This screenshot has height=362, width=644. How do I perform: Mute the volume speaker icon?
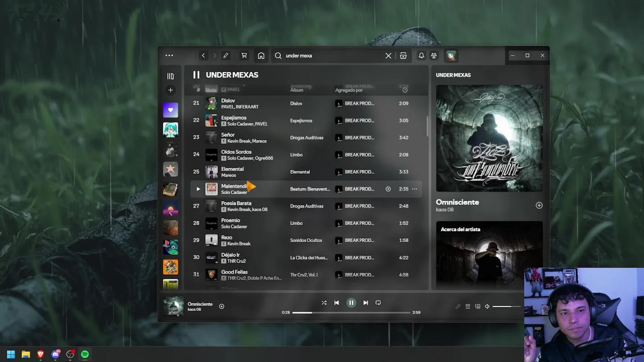tap(487, 306)
